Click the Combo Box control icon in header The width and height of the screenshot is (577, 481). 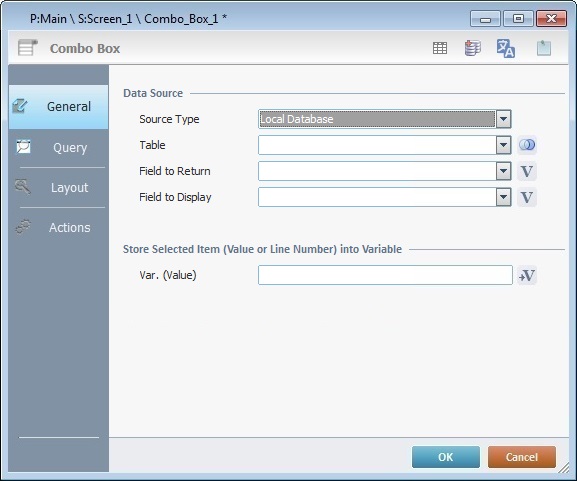(28, 48)
